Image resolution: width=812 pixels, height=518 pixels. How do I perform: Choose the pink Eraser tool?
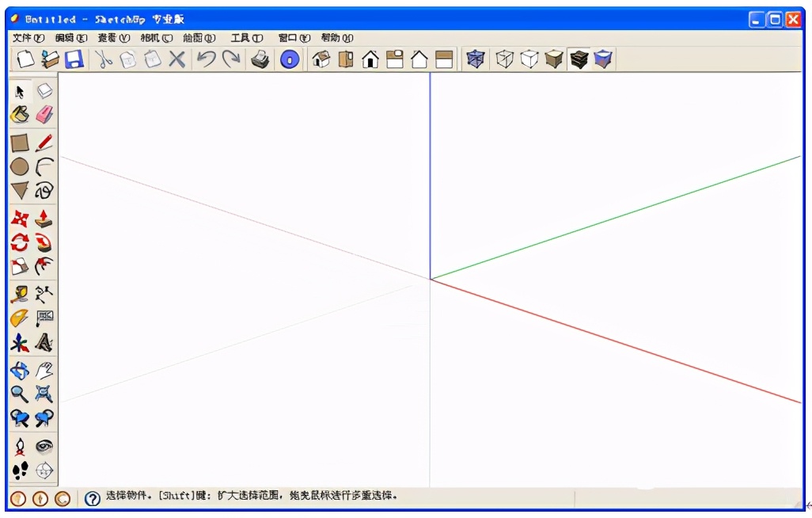(44, 115)
